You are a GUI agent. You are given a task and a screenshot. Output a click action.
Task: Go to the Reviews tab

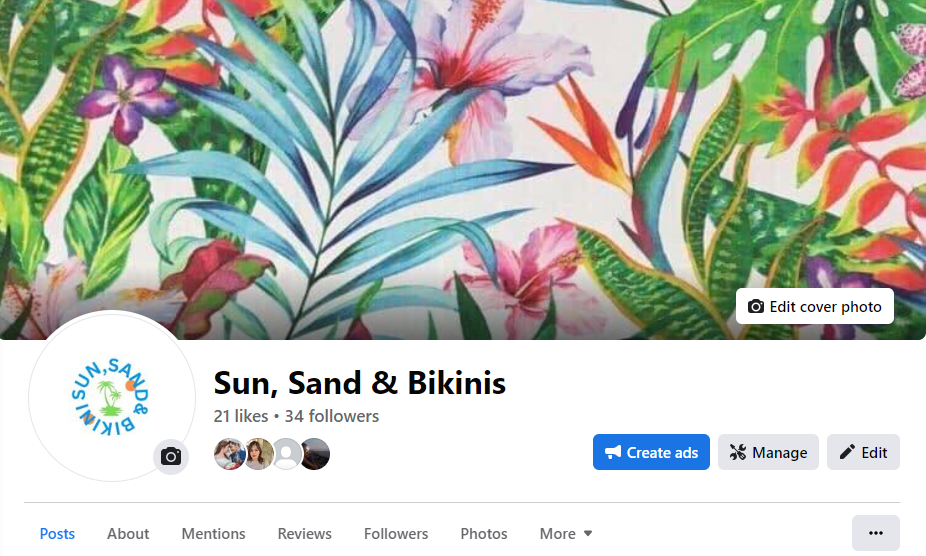pyautogui.click(x=305, y=534)
